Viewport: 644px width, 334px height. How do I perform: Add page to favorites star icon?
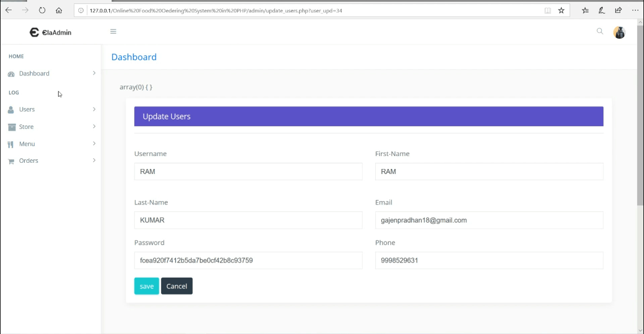(x=561, y=10)
